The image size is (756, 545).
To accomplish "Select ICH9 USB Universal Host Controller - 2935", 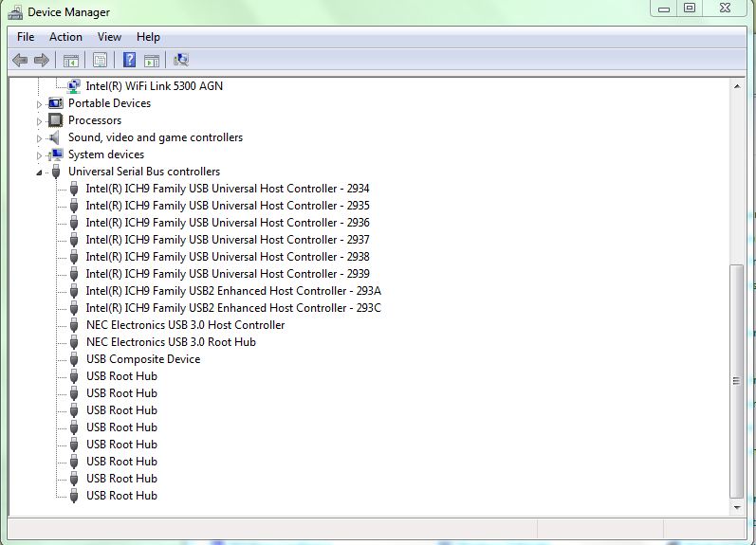I will [x=228, y=206].
